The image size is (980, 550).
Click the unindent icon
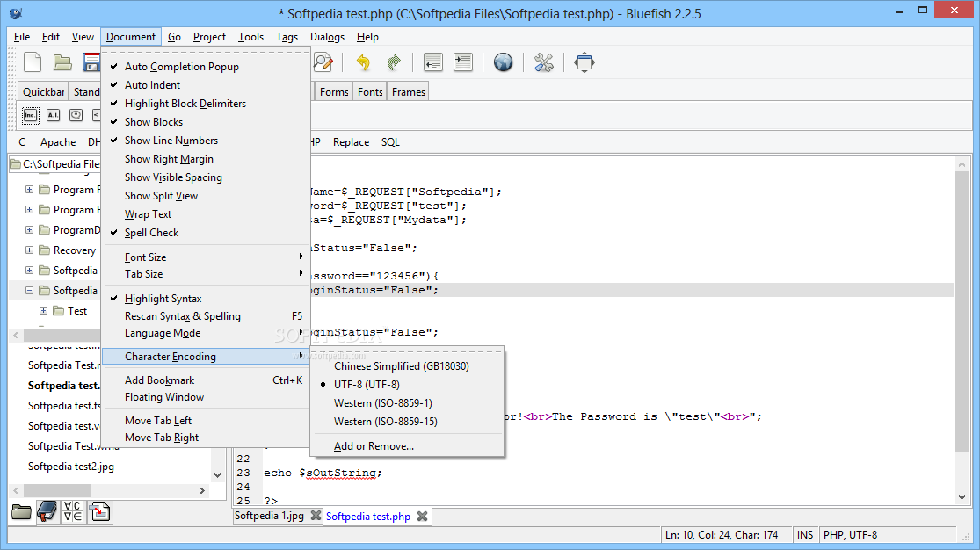[x=433, y=62]
